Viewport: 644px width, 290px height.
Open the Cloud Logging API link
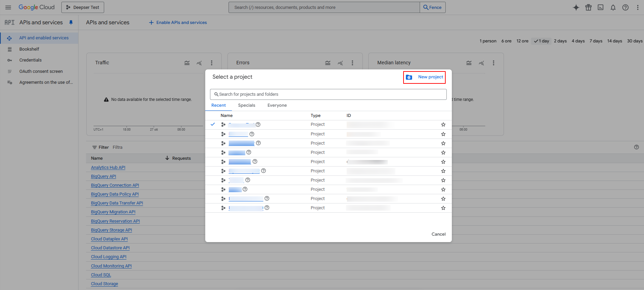click(x=109, y=257)
